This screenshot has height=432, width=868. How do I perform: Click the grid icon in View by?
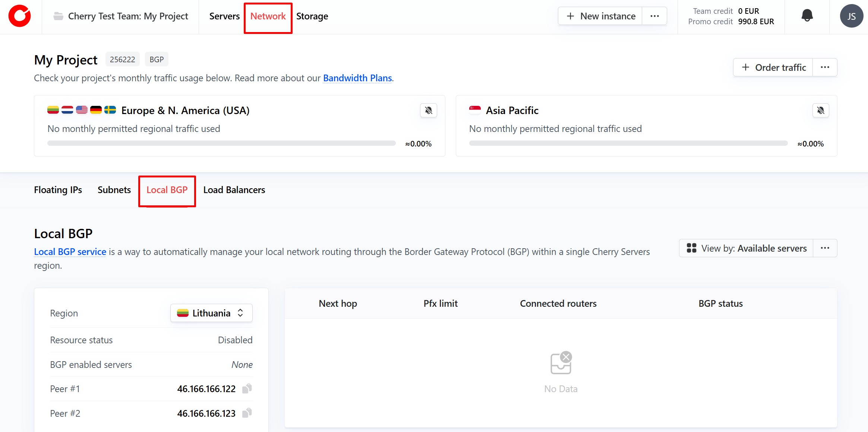coord(691,248)
